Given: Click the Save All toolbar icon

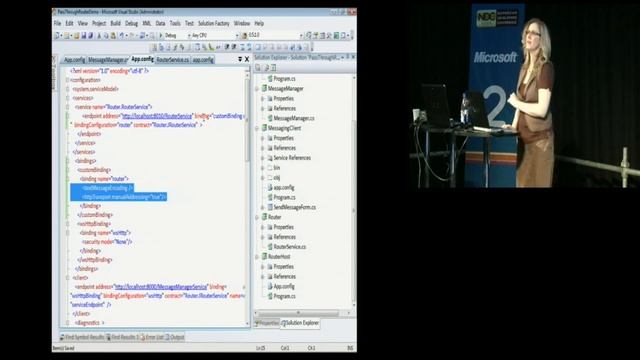Looking at the screenshot, I should pyautogui.click(x=91, y=36).
